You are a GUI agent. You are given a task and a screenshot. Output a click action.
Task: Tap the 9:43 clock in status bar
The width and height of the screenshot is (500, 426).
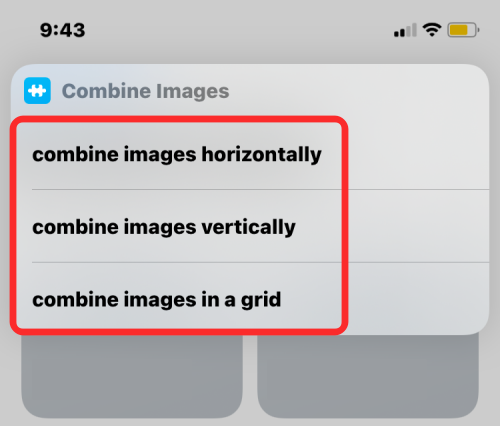point(63,30)
